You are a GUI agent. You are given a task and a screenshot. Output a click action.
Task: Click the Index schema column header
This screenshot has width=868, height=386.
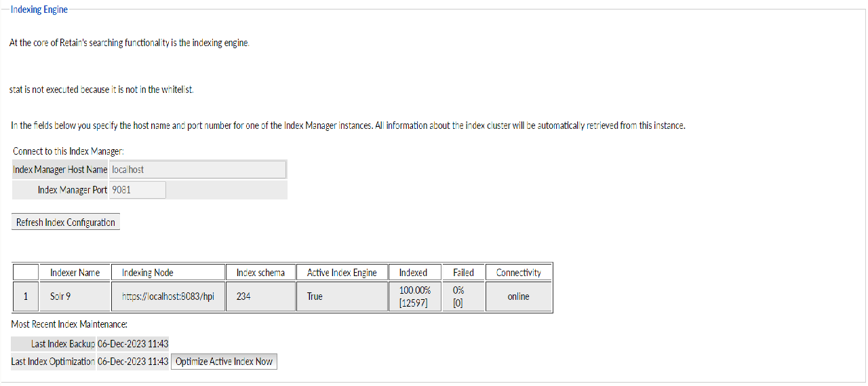[261, 273]
